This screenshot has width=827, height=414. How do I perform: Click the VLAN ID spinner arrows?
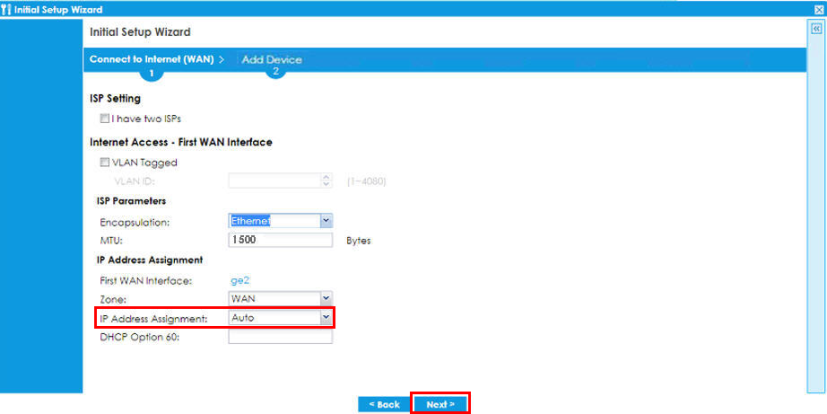(325, 181)
